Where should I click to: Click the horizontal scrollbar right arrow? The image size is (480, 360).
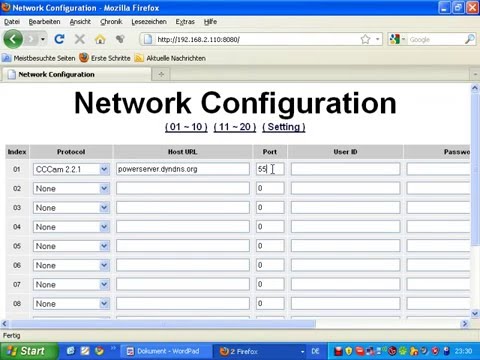click(465, 324)
